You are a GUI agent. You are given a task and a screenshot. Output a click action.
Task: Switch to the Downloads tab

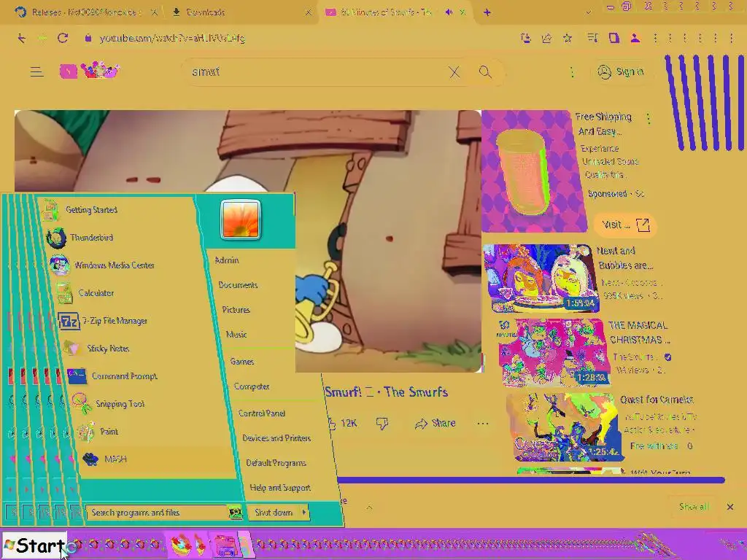click(x=241, y=12)
